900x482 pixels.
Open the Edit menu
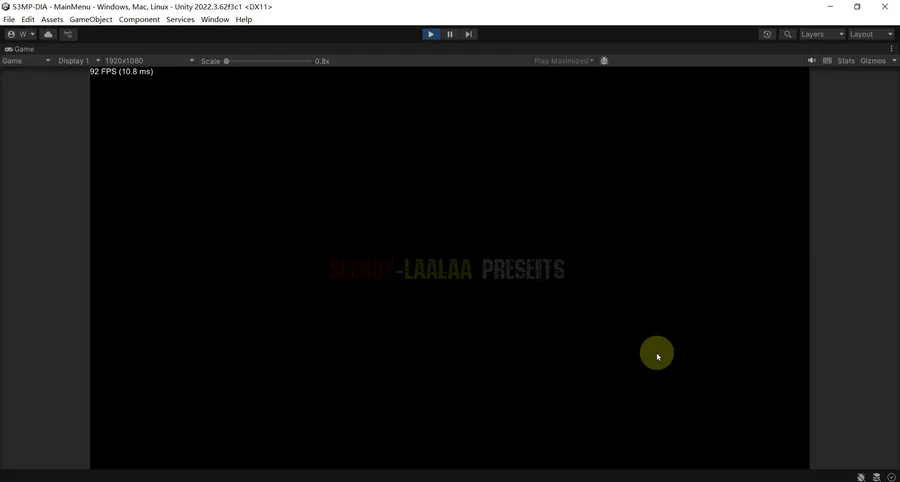(x=28, y=20)
